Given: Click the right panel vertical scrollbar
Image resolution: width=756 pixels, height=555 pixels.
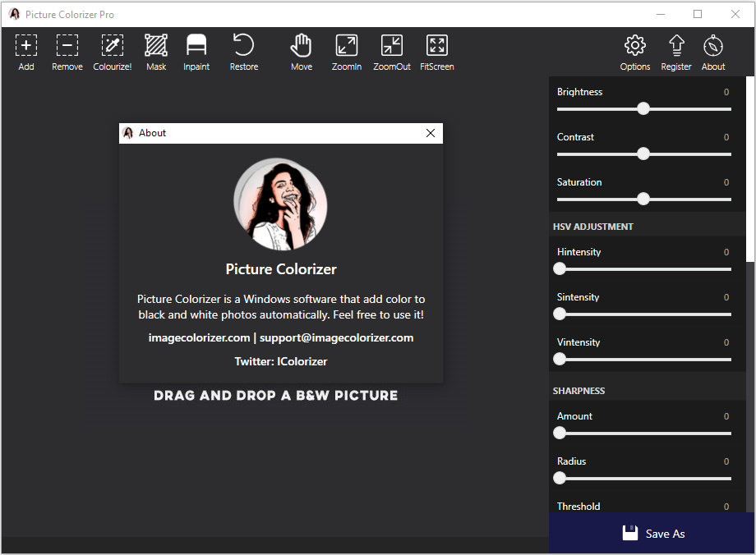Looking at the screenshot, I should click(x=749, y=169).
